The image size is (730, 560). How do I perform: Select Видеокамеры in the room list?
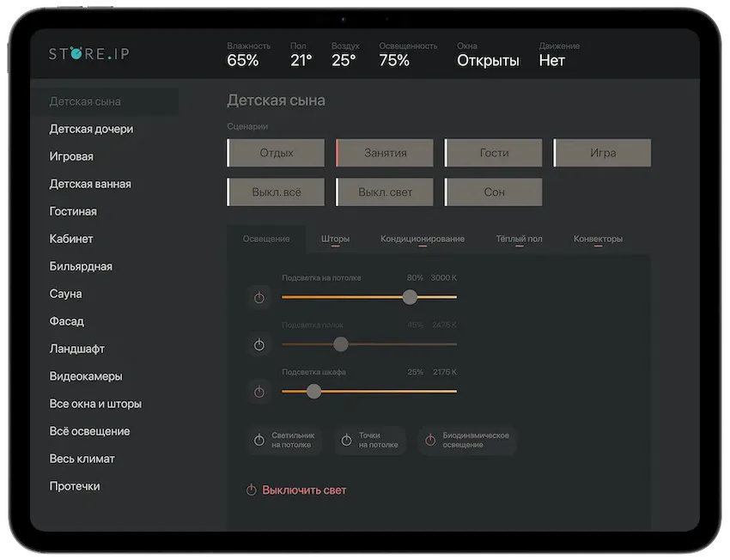pyautogui.click(x=86, y=376)
